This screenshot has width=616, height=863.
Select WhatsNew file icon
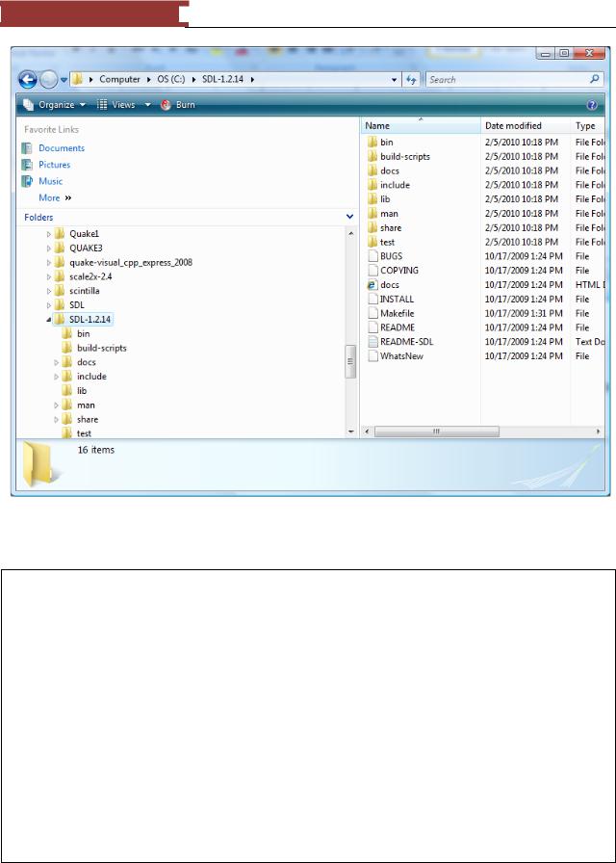(372, 356)
